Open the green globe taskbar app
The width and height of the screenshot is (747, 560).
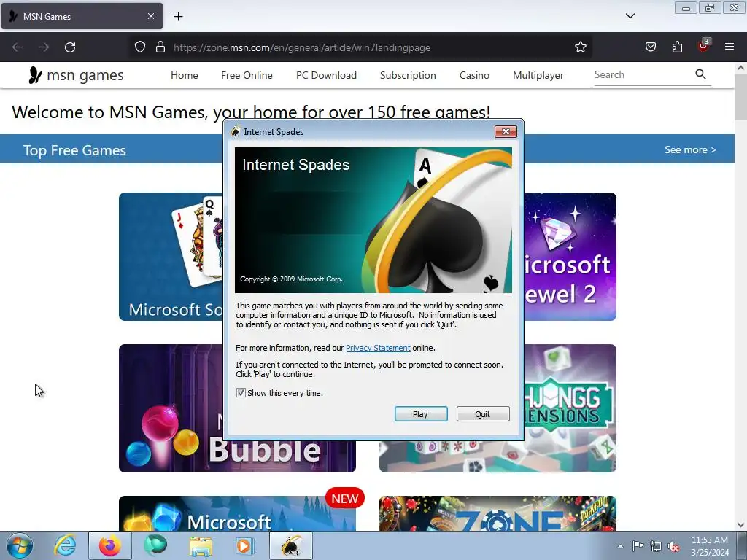pyautogui.click(x=155, y=545)
